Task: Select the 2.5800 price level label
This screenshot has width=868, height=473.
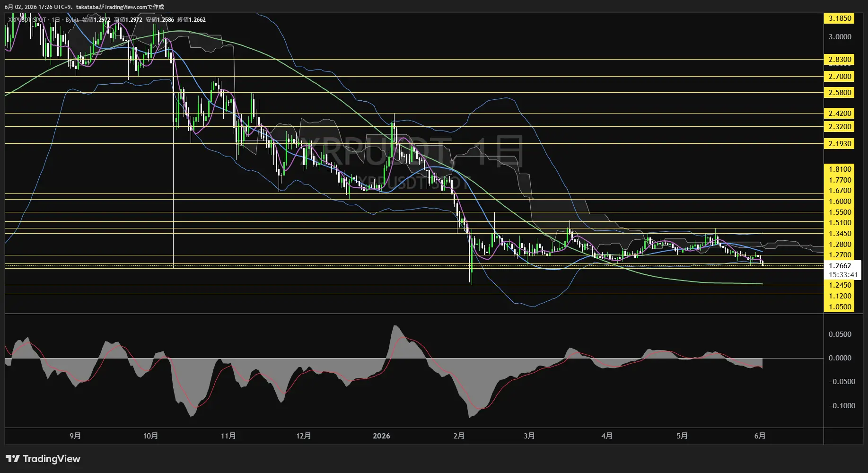Action: (x=840, y=93)
